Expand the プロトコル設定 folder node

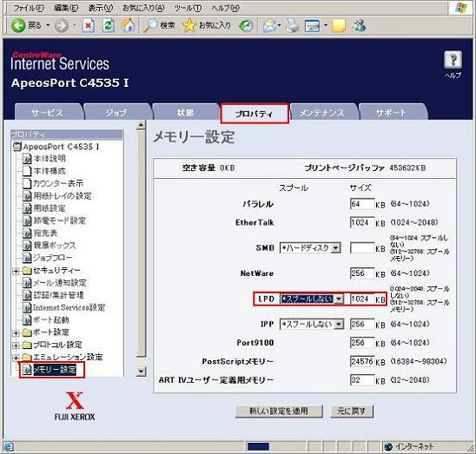16,345
